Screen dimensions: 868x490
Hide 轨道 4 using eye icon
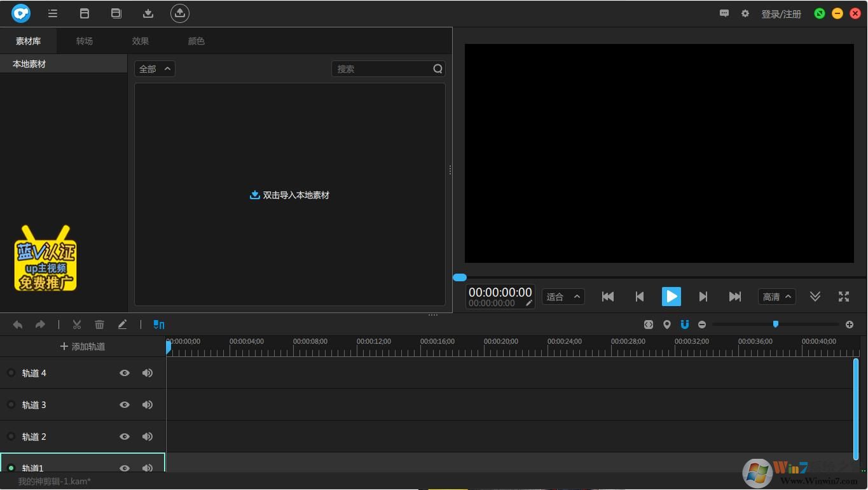click(x=125, y=373)
